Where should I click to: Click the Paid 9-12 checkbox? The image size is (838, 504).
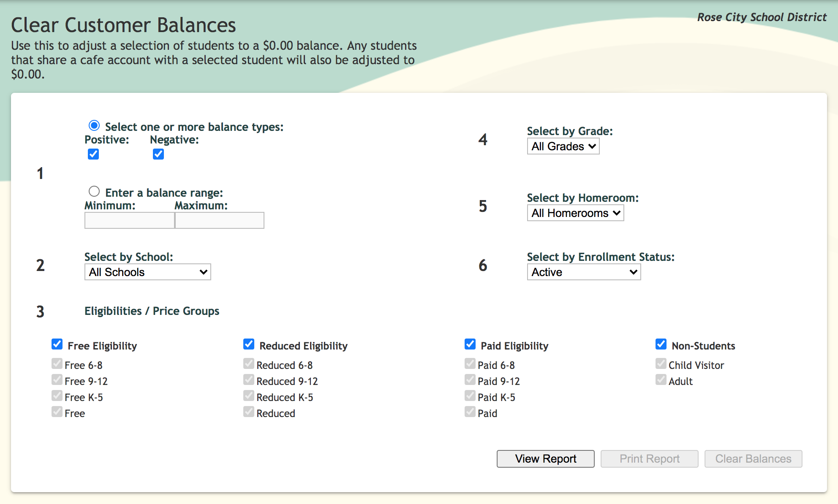point(470,380)
